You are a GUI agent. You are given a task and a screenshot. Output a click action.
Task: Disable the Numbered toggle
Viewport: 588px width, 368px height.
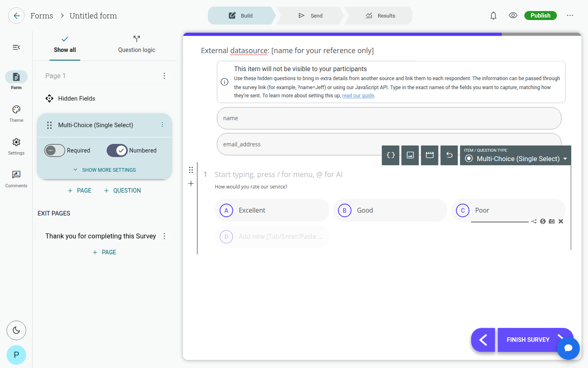(x=117, y=150)
